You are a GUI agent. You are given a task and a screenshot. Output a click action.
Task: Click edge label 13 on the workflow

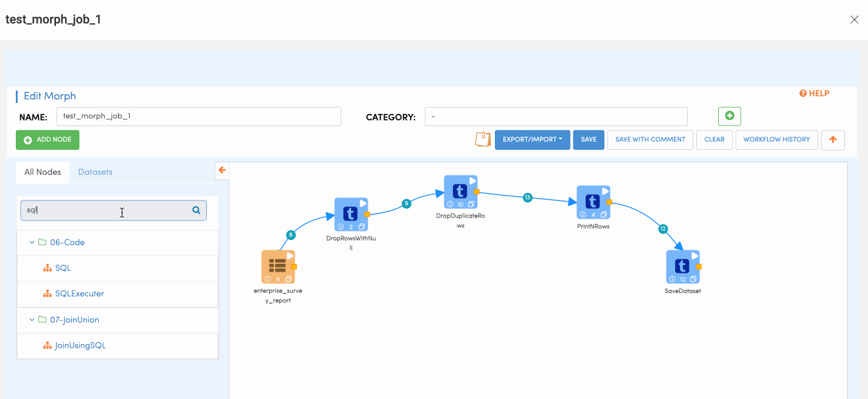[528, 197]
